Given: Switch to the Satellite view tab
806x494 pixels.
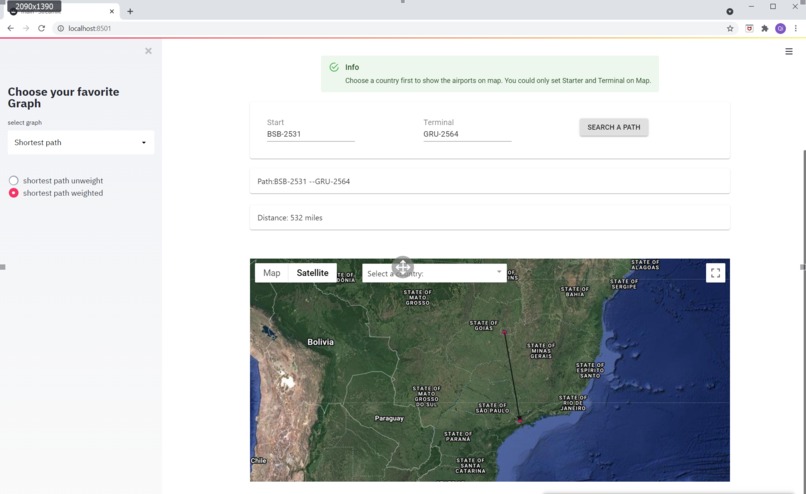Looking at the screenshot, I should [x=312, y=273].
